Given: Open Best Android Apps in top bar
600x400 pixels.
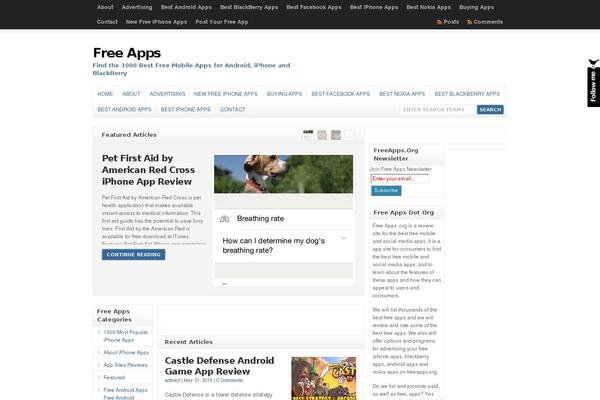Looking at the screenshot, I should point(186,7).
